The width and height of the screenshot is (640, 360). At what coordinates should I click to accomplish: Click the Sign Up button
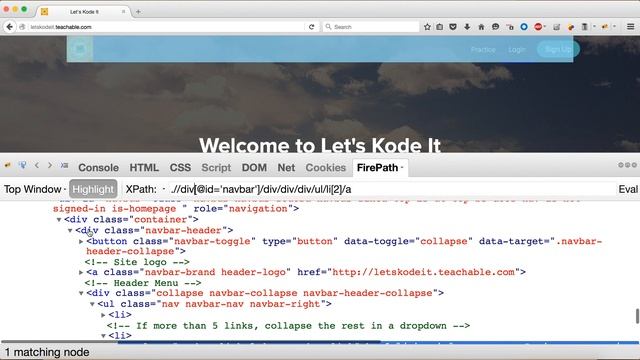tap(558, 49)
